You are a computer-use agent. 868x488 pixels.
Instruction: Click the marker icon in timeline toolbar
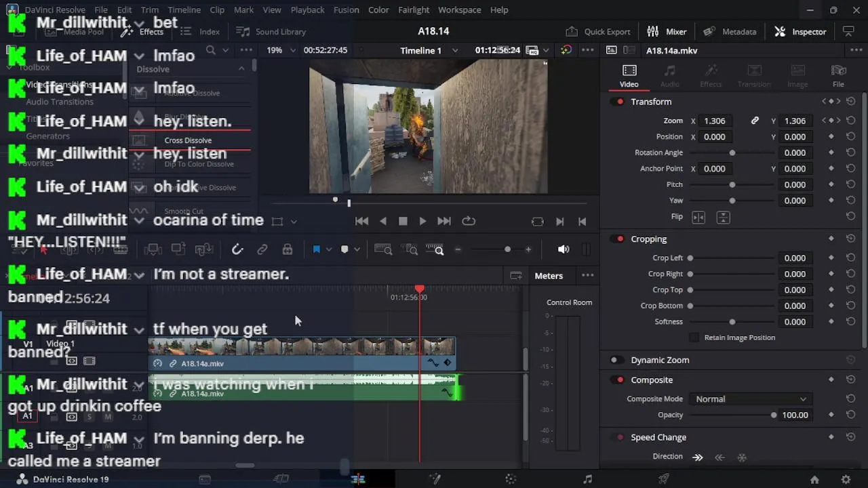pyautogui.click(x=344, y=249)
